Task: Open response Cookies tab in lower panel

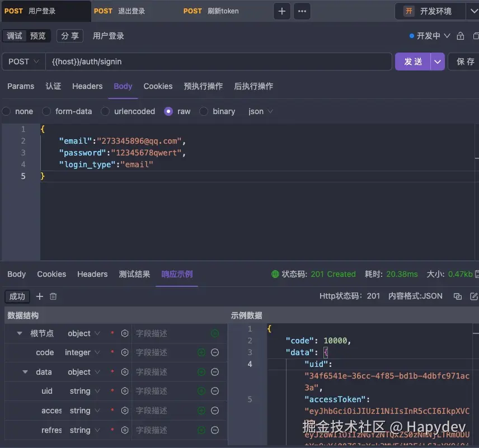Action: pos(51,274)
